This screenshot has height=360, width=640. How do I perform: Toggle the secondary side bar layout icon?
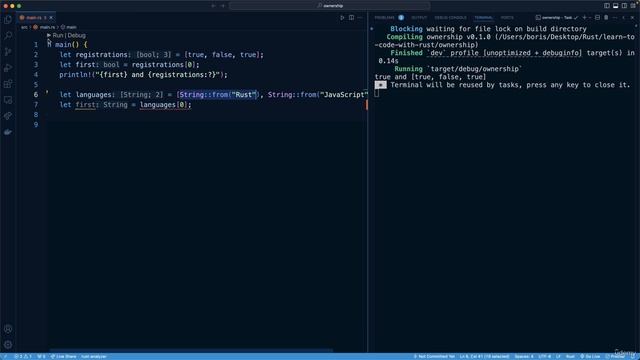[x=624, y=6]
